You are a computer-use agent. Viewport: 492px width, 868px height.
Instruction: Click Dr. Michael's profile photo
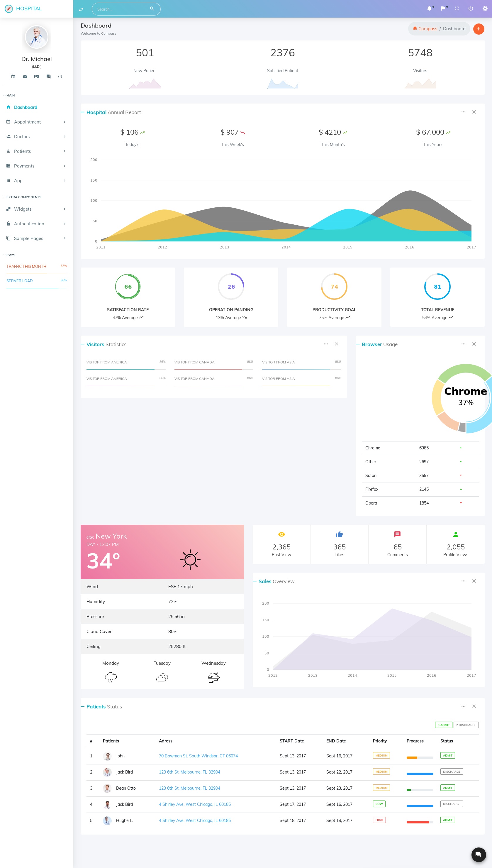point(36,37)
